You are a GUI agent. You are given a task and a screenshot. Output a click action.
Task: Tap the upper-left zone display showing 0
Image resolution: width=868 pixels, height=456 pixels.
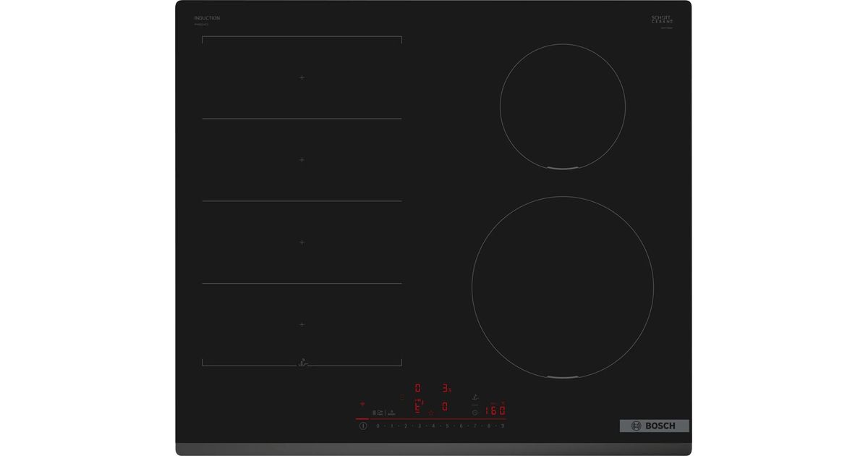coord(417,388)
